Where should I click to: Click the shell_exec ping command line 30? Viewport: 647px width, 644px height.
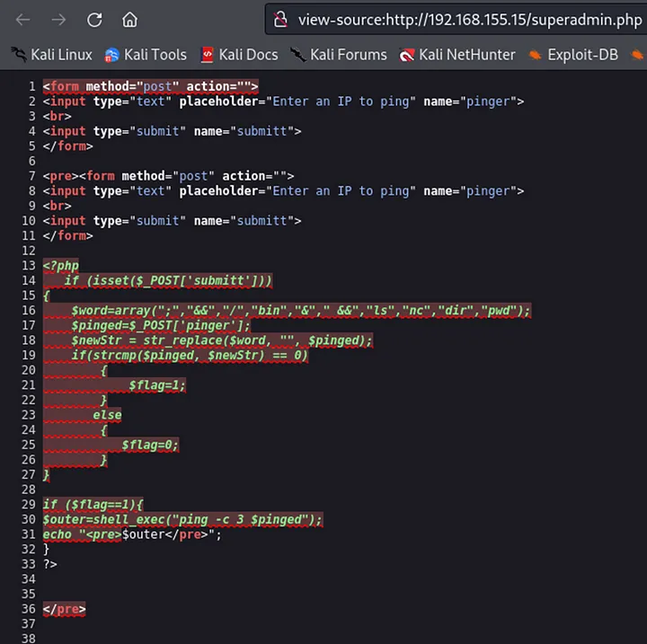(182, 519)
